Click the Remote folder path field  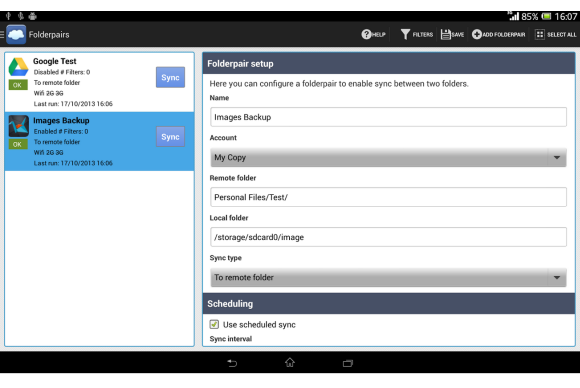pos(388,197)
